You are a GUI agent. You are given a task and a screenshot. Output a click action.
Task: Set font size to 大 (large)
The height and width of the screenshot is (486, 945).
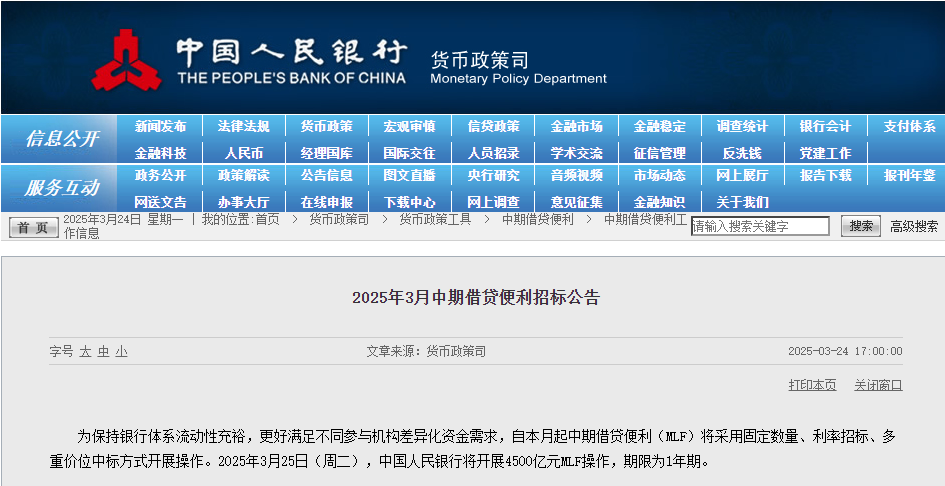(85, 352)
